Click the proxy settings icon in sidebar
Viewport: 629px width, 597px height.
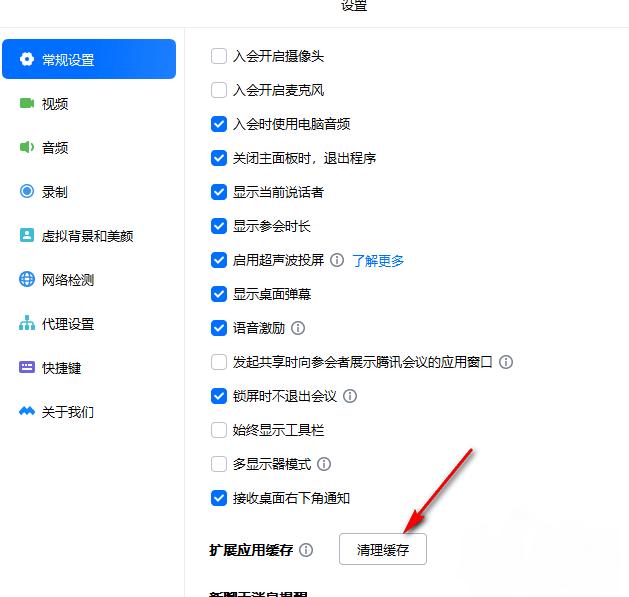pos(27,324)
